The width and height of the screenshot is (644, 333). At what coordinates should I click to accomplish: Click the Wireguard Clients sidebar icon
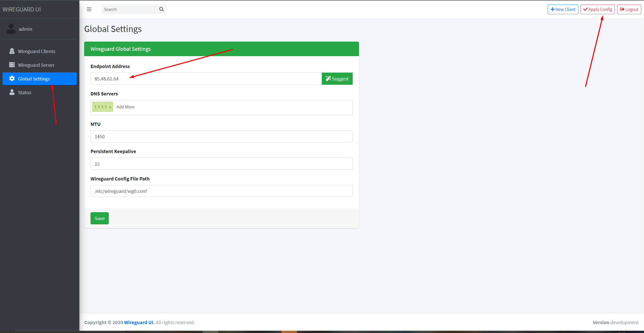click(12, 51)
